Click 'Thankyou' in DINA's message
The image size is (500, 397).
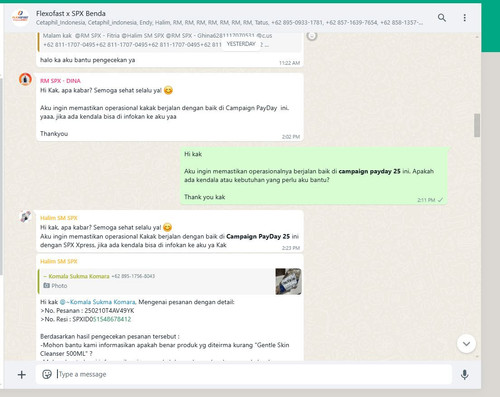[54, 134]
